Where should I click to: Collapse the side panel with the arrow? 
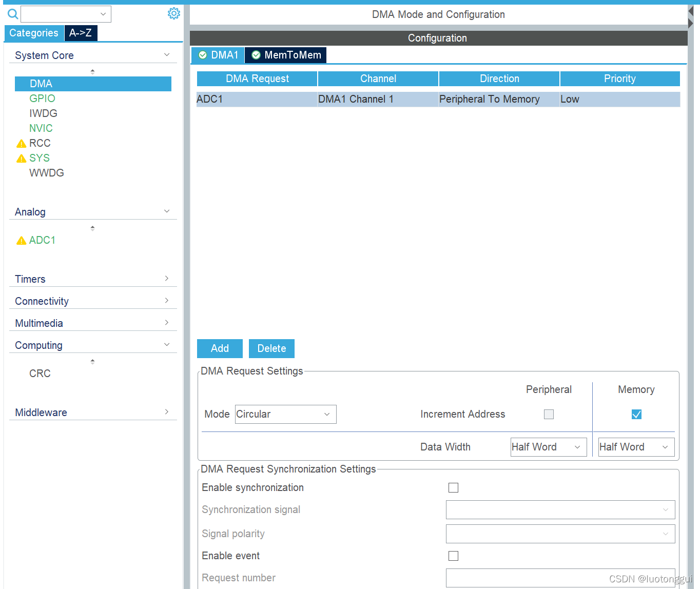click(691, 23)
